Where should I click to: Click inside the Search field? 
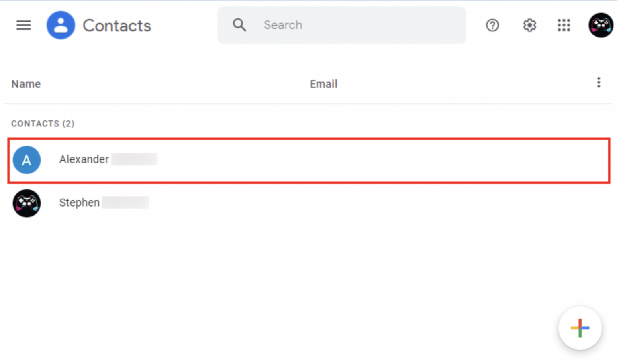pyautogui.click(x=341, y=25)
